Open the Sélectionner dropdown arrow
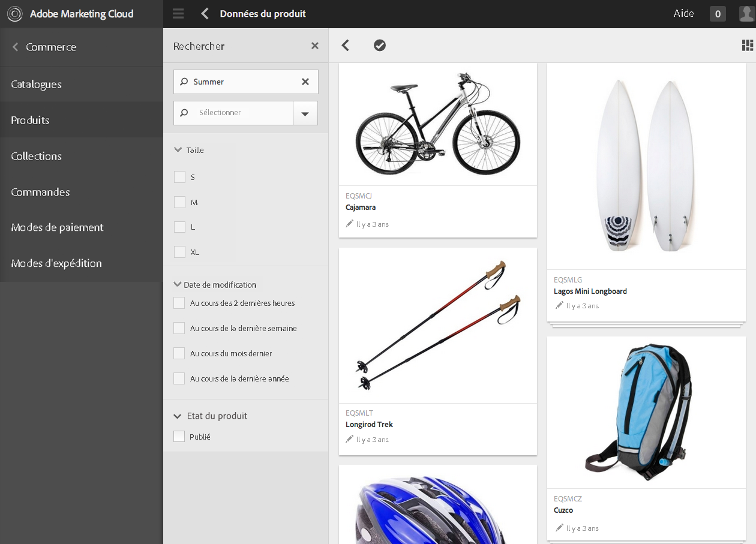The height and width of the screenshot is (544, 756). pyautogui.click(x=305, y=113)
